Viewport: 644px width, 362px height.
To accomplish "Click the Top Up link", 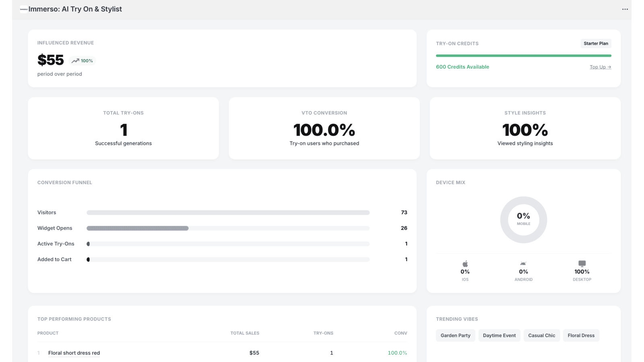I will click(x=600, y=67).
